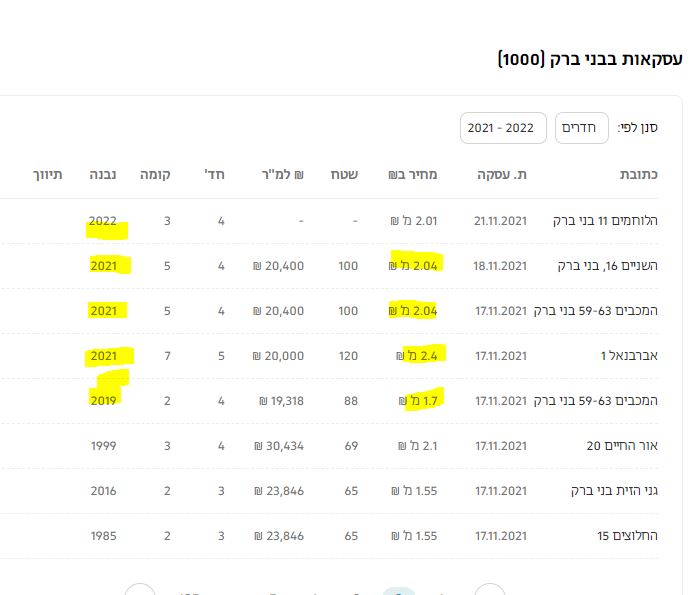Sort by the נבנה built-year column header
Screen dimensions: 696x595
point(103,175)
